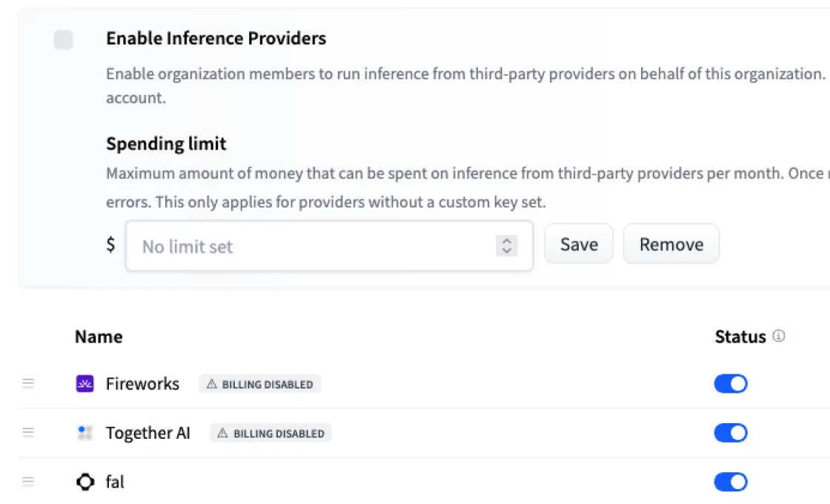Click the Name column header
Image resolution: width=830 pixels, height=504 pixels.
point(99,336)
